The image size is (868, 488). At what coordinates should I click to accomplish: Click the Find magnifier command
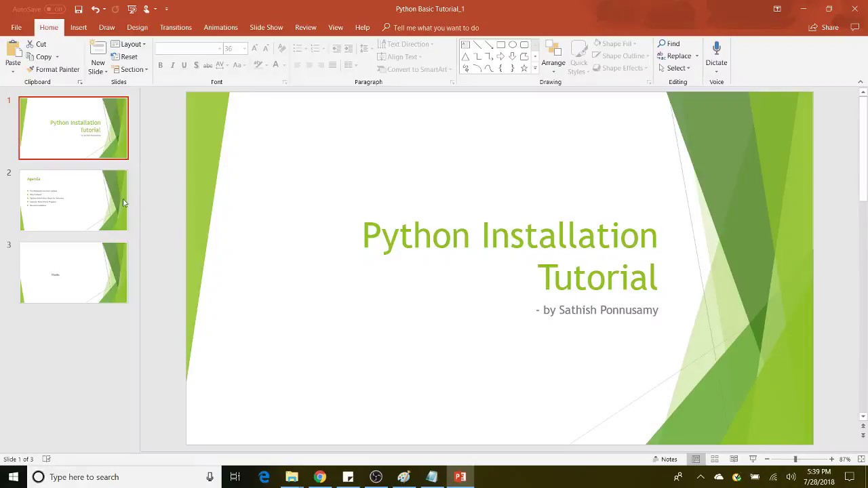(x=669, y=44)
